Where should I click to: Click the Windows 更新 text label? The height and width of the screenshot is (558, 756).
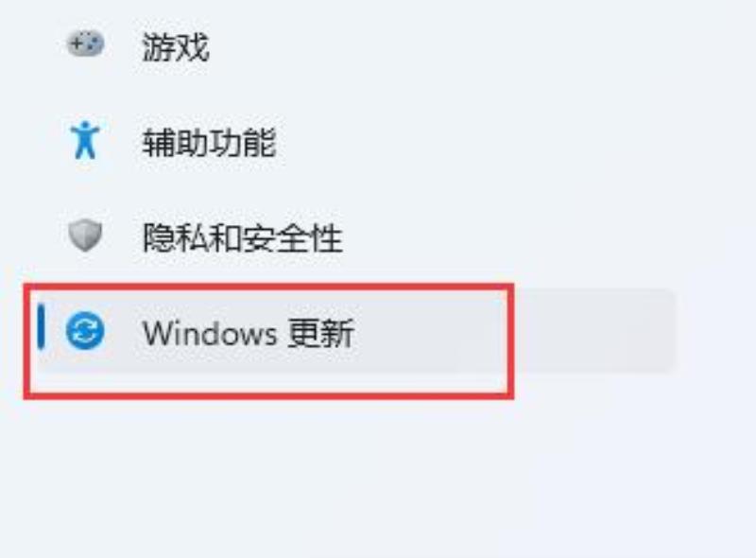tap(249, 333)
